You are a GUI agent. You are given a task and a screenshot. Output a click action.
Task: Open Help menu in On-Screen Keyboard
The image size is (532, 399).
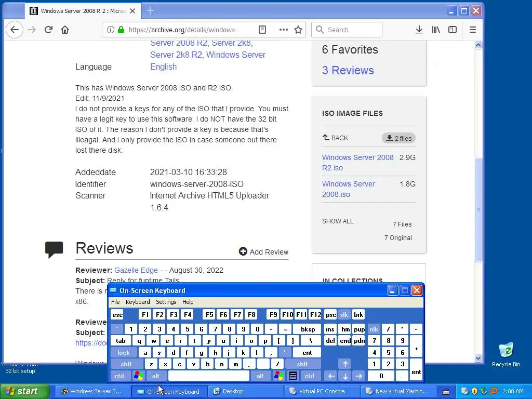point(188,302)
